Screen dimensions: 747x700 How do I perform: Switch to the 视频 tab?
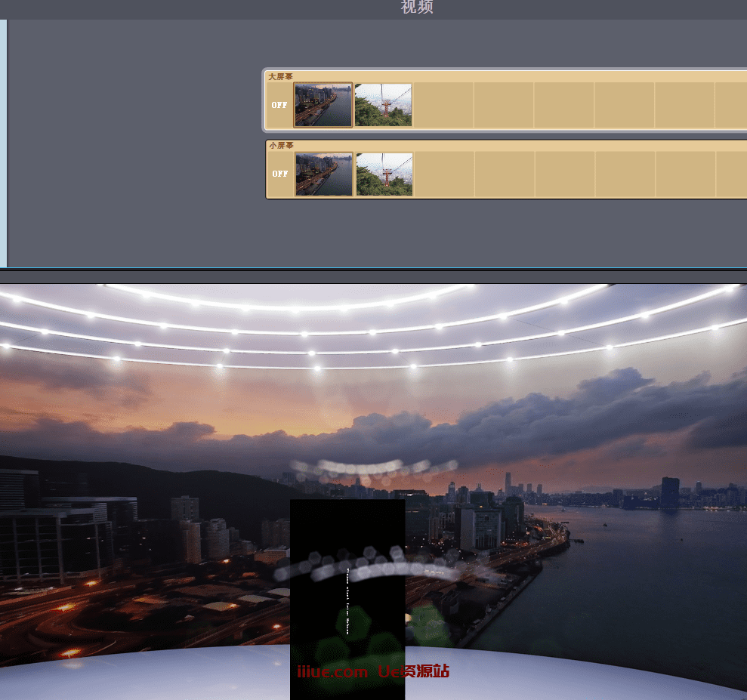tap(417, 8)
